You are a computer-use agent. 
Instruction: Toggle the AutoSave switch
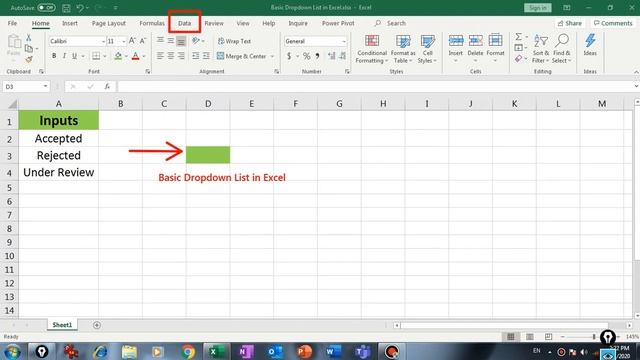pos(46,8)
